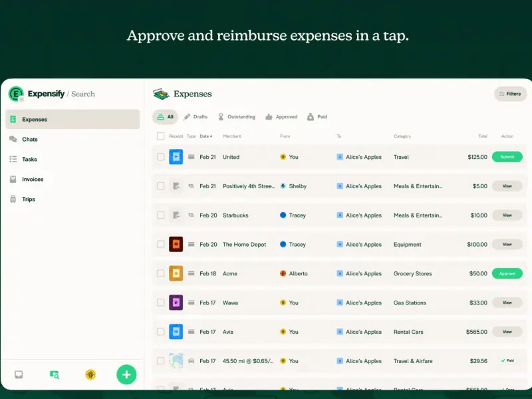This screenshot has width=532, height=399.
Task: Check the United expense row checkbox
Action: pos(160,157)
